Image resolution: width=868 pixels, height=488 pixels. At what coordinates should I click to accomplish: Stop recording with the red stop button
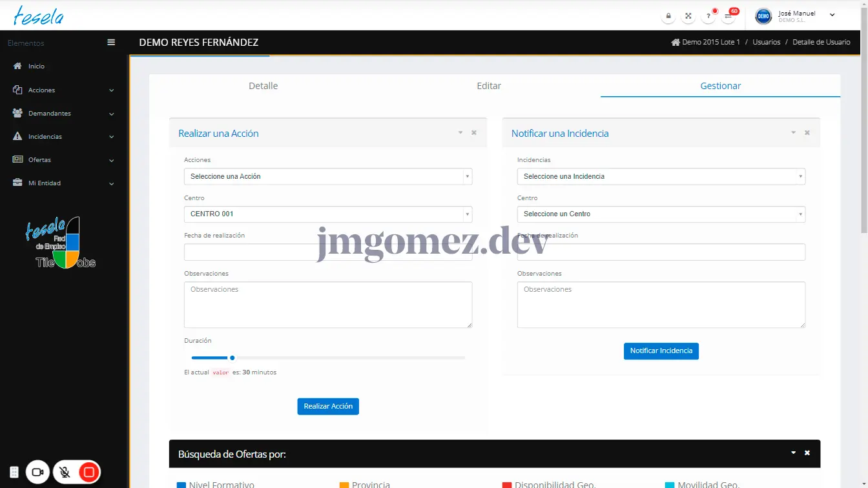89,473
